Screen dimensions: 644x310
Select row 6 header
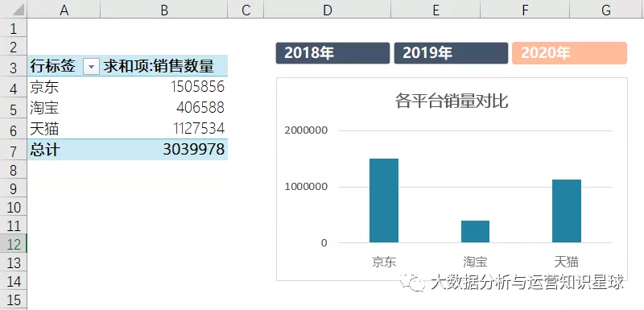click(14, 130)
